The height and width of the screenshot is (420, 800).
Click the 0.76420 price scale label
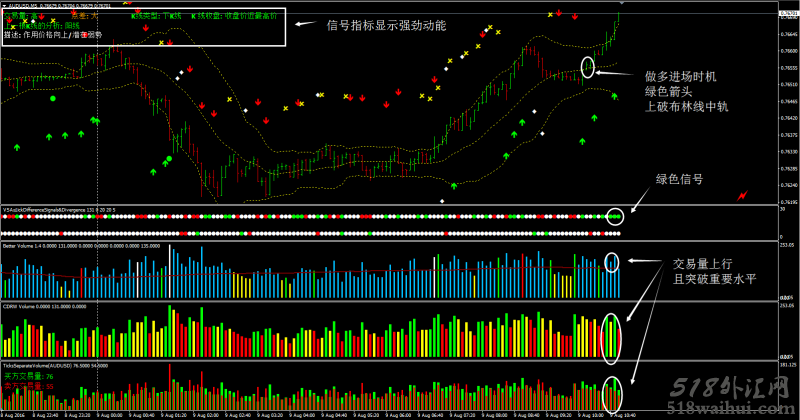pyautogui.click(x=789, y=118)
